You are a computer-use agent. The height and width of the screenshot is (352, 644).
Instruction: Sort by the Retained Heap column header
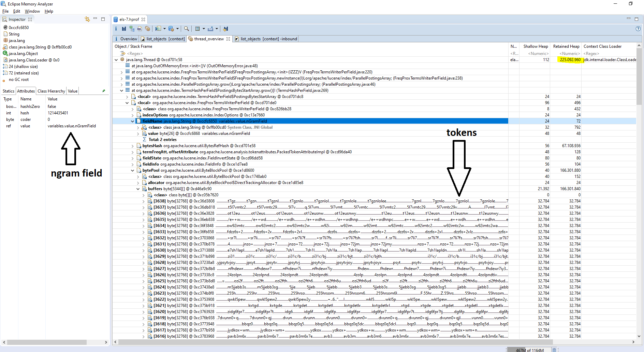click(x=566, y=46)
